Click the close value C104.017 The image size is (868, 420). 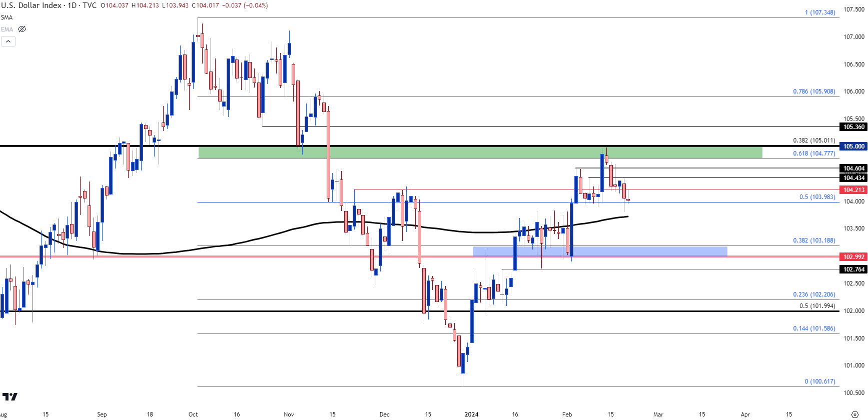pos(206,5)
